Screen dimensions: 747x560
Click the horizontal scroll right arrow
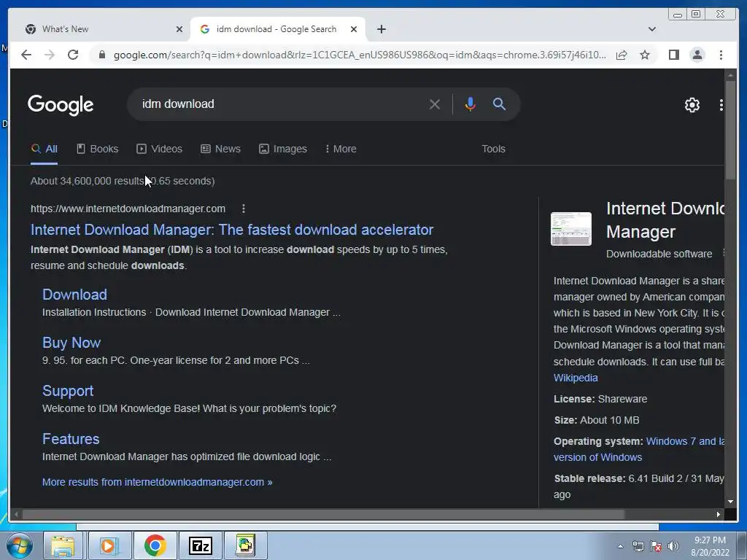[x=719, y=514]
